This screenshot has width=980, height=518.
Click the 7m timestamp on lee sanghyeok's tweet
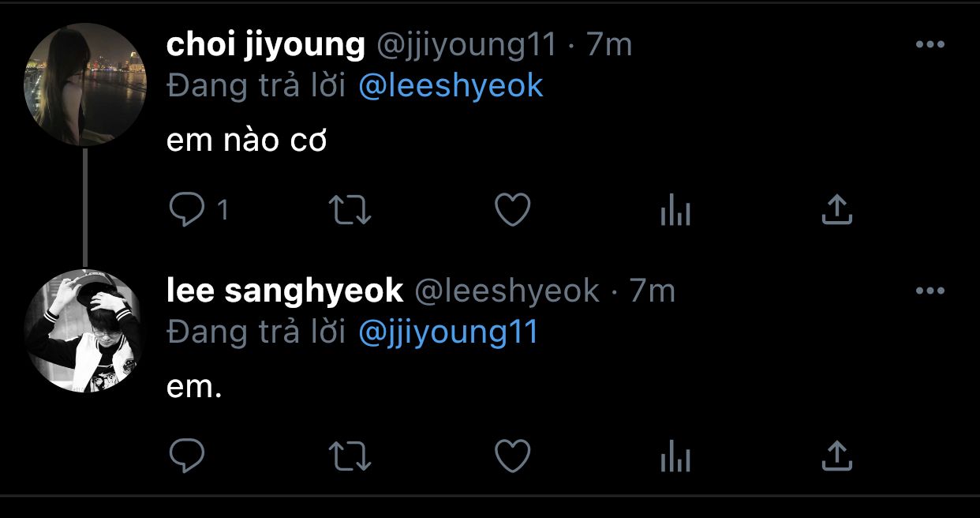pyautogui.click(x=652, y=292)
